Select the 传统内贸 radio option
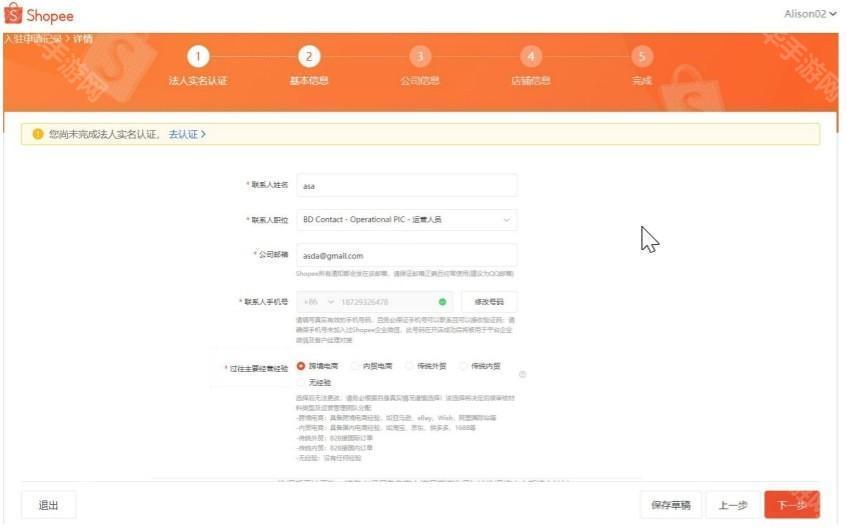Screen dimensions: 847x531 463,366
